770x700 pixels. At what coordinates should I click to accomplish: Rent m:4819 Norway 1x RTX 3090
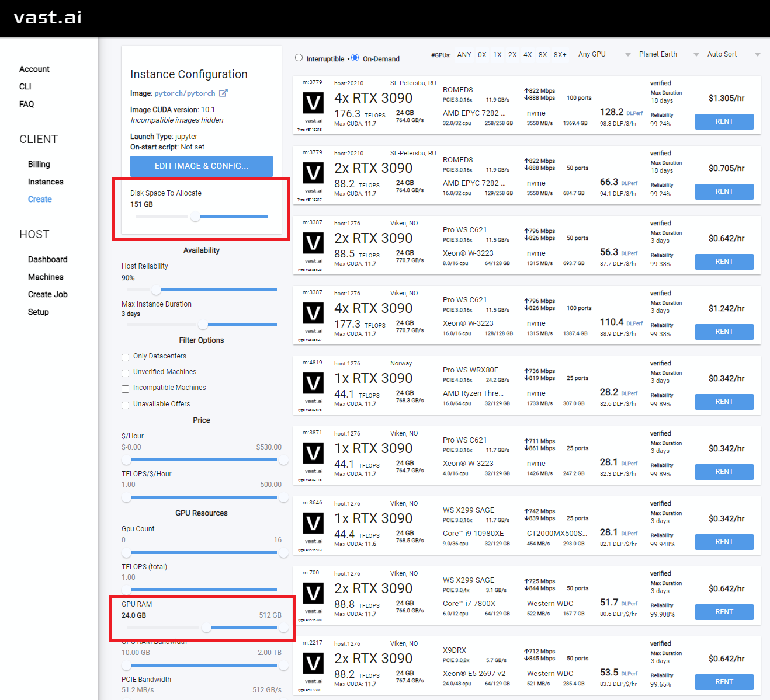coord(724,402)
